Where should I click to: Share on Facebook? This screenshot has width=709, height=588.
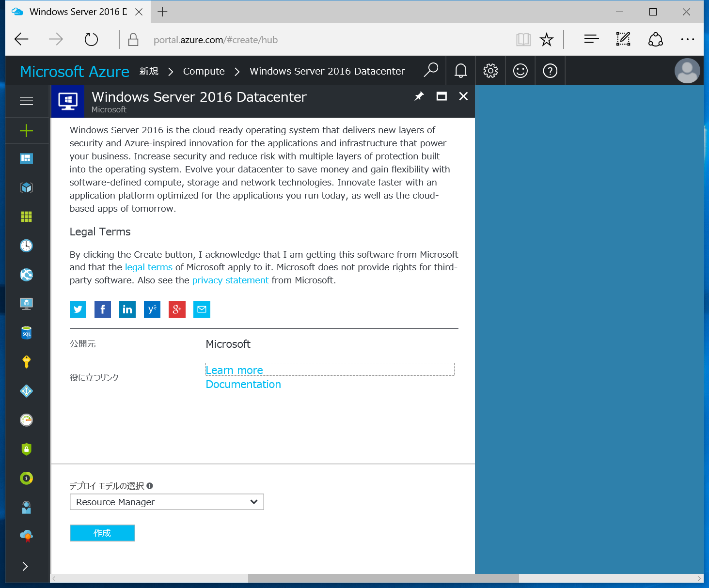pos(103,309)
